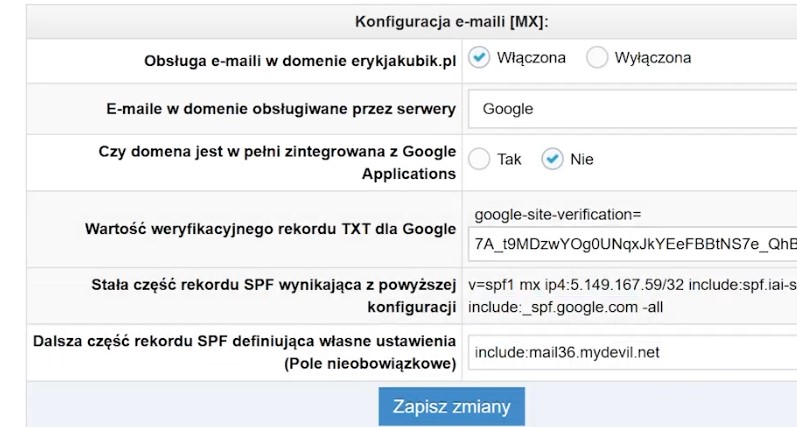
Task: Select the Włączona radio button
Action: [x=479, y=58]
